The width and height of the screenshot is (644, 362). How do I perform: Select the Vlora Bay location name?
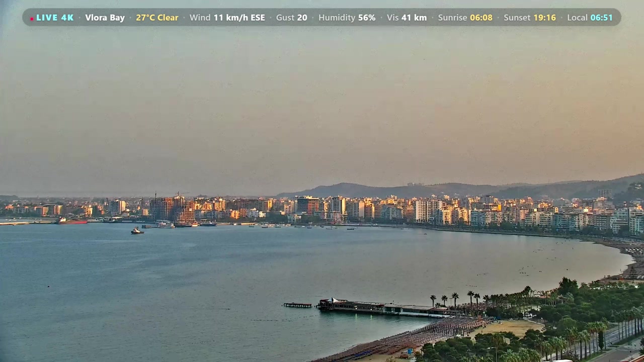[105, 18]
